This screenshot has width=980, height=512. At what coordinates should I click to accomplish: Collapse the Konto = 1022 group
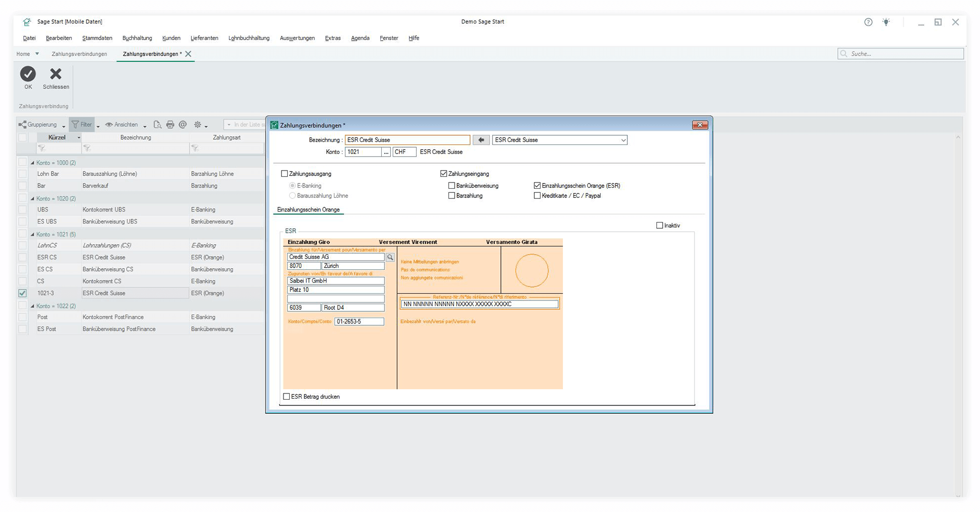32,307
